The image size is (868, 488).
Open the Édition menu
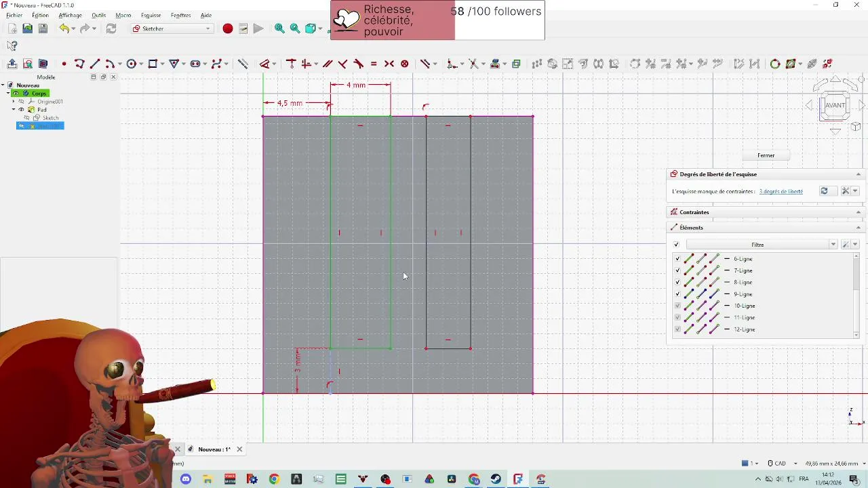pos(40,15)
